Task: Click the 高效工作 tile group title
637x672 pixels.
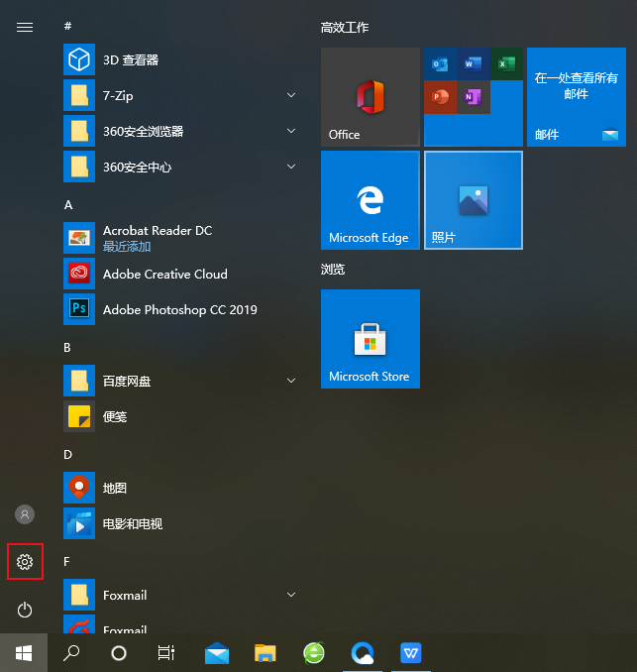Action: [345, 28]
